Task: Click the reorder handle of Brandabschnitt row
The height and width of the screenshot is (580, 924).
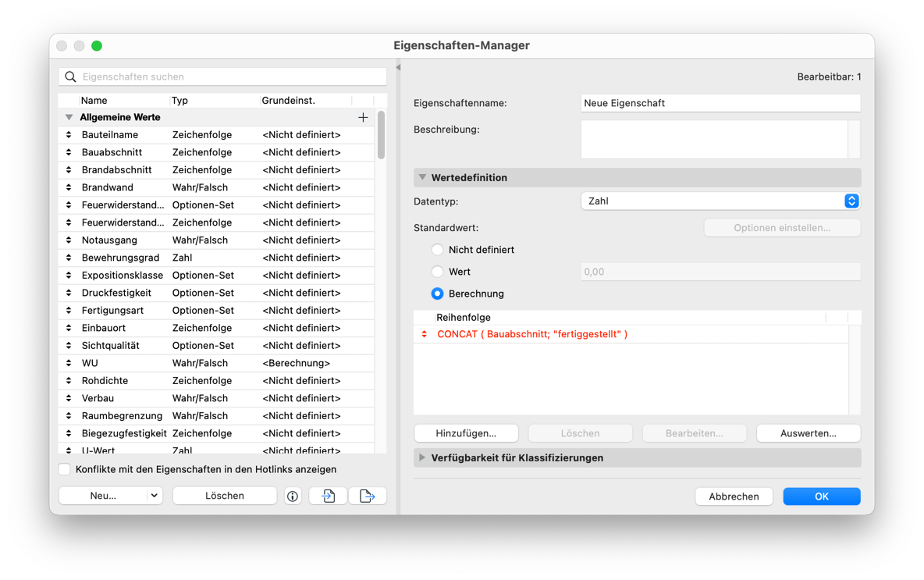Action: 69,170
